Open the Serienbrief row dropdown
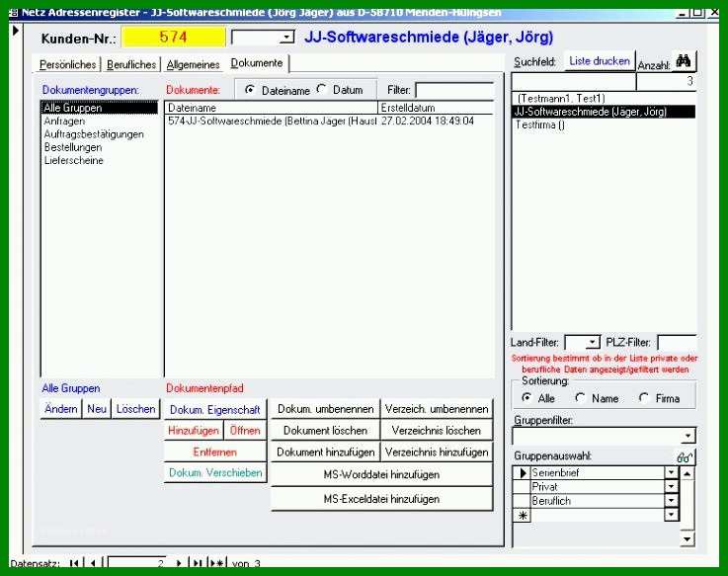The height and width of the screenshot is (576, 728). 672,473
